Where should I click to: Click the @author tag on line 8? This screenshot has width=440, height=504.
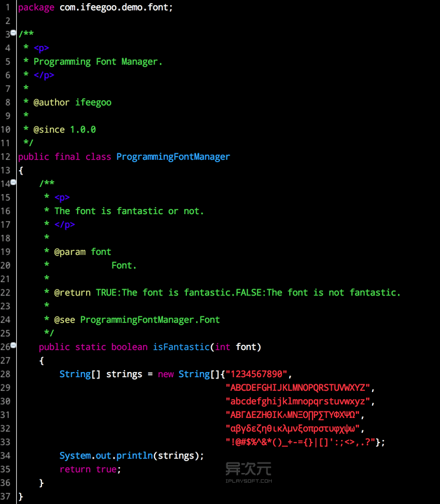click(51, 102)
